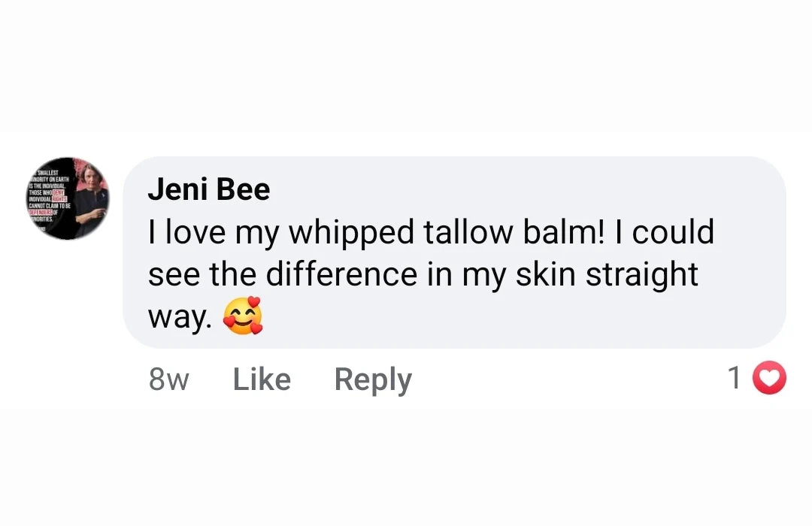Click the reaction count number 1
The height and width of the screenshot is (526, 812).
(x=735, y=379)
